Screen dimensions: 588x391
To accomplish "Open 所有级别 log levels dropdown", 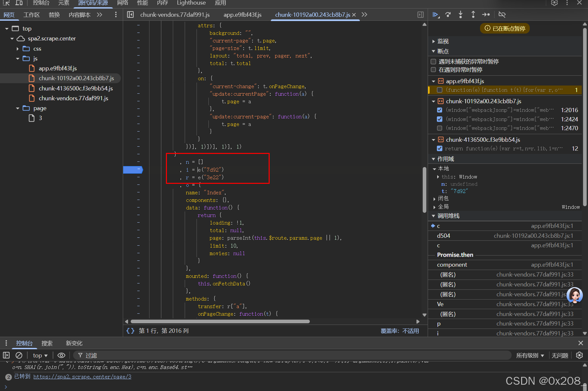I will (530, 355).
